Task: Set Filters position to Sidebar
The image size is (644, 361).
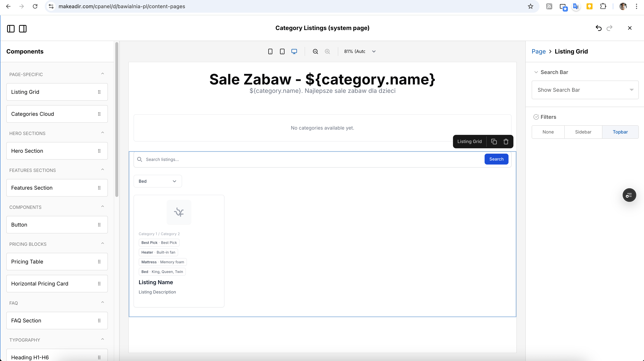Action: (583, 132)
